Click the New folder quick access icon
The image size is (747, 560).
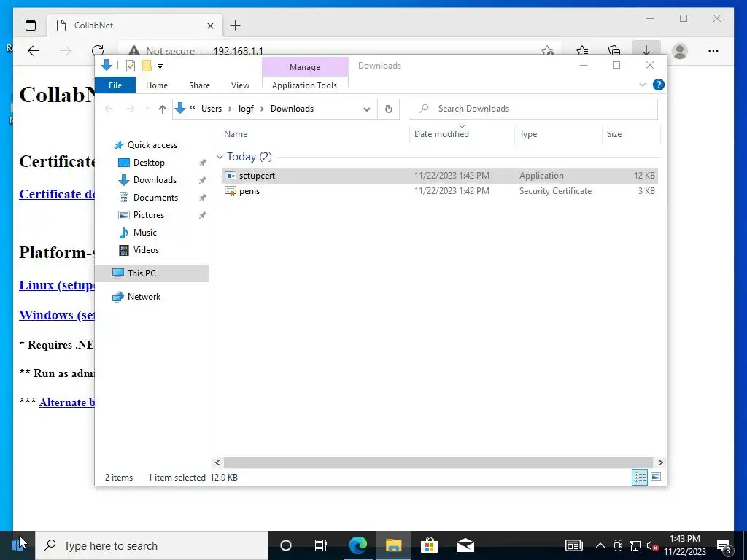(147, 66)
